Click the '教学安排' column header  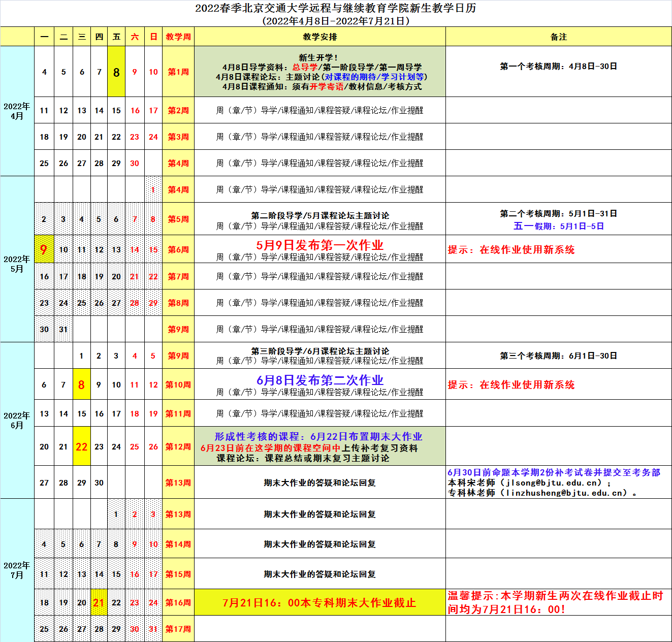pos(320,37)
